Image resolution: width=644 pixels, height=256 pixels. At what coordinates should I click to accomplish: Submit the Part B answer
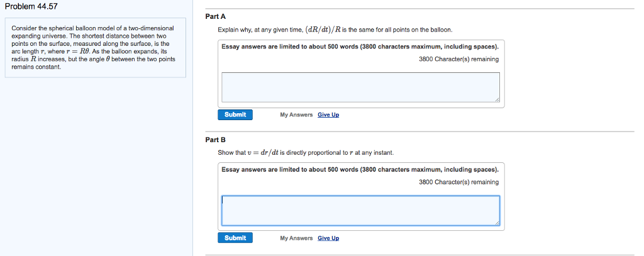point(235,238)
